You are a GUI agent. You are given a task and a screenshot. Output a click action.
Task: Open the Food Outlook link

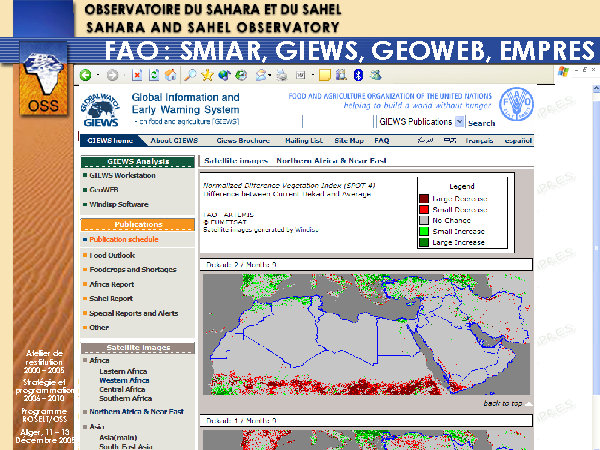click(112, 255)
